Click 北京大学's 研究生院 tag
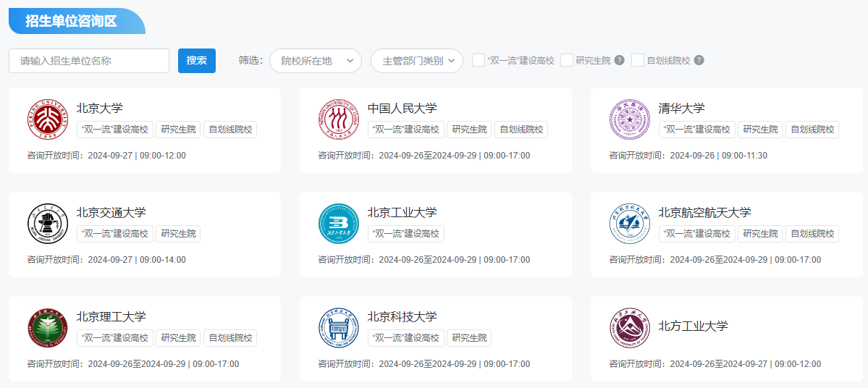868x388 pixels. point(178,130)
